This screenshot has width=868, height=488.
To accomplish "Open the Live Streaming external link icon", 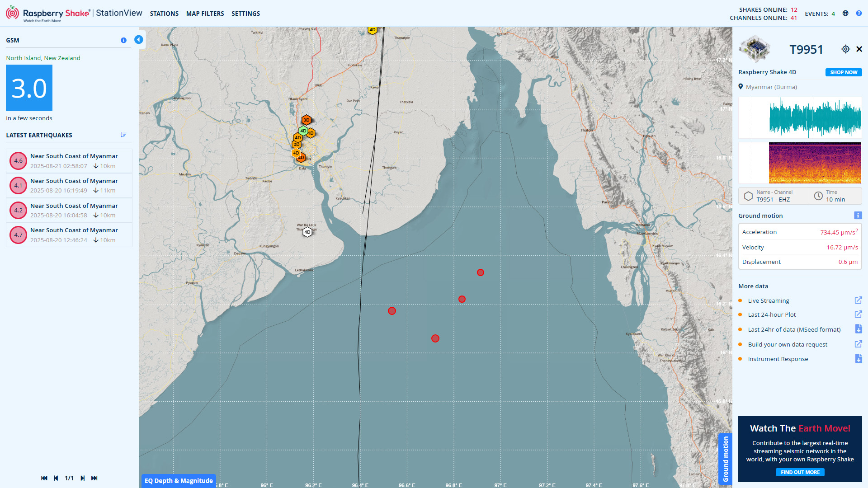I will click(859, 300).
